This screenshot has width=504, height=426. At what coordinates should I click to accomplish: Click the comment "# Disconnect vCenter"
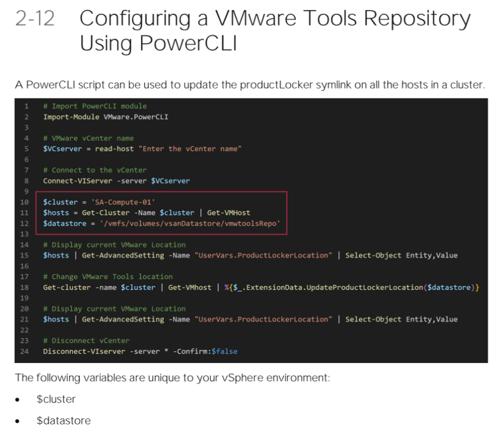coord(86,340)
